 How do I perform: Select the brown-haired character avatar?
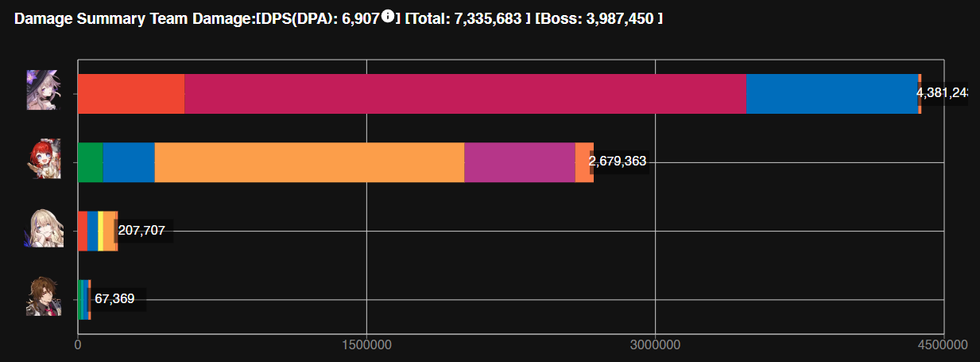click(x=44, y=297)
